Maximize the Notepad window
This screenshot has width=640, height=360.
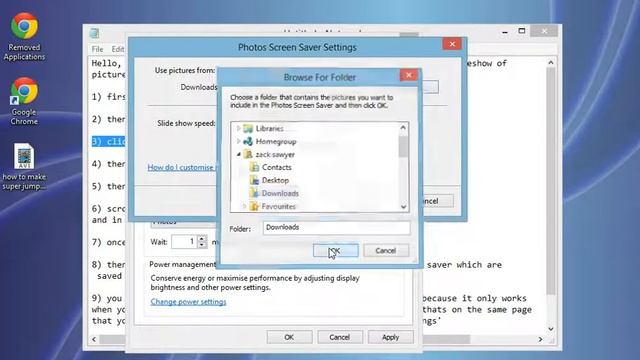522,31
